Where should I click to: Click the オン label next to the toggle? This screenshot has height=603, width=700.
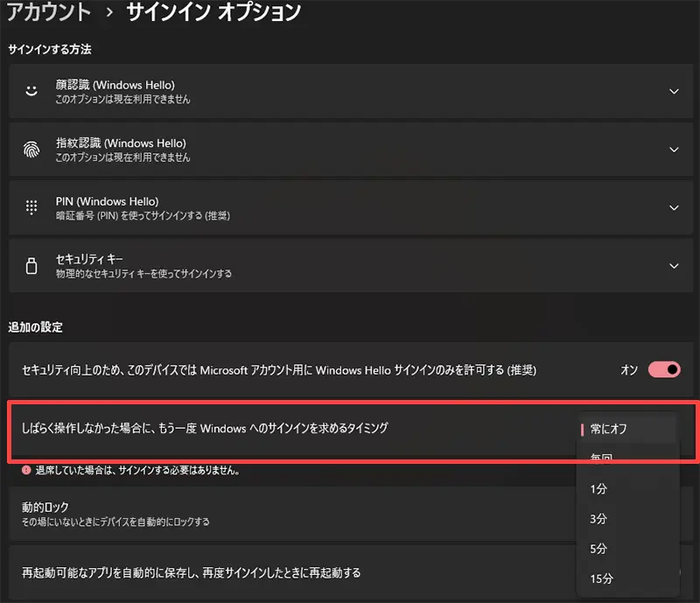(629, 370)
